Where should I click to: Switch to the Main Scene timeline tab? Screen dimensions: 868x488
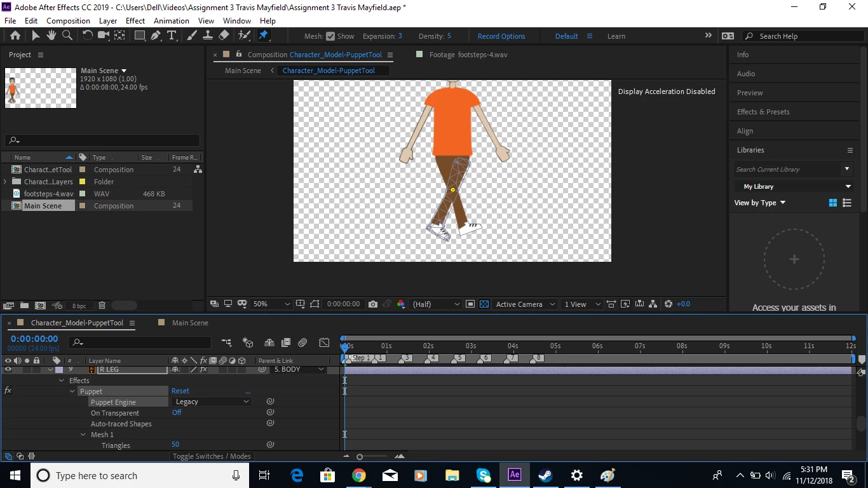pyautogui.click(x=190, y=323)
